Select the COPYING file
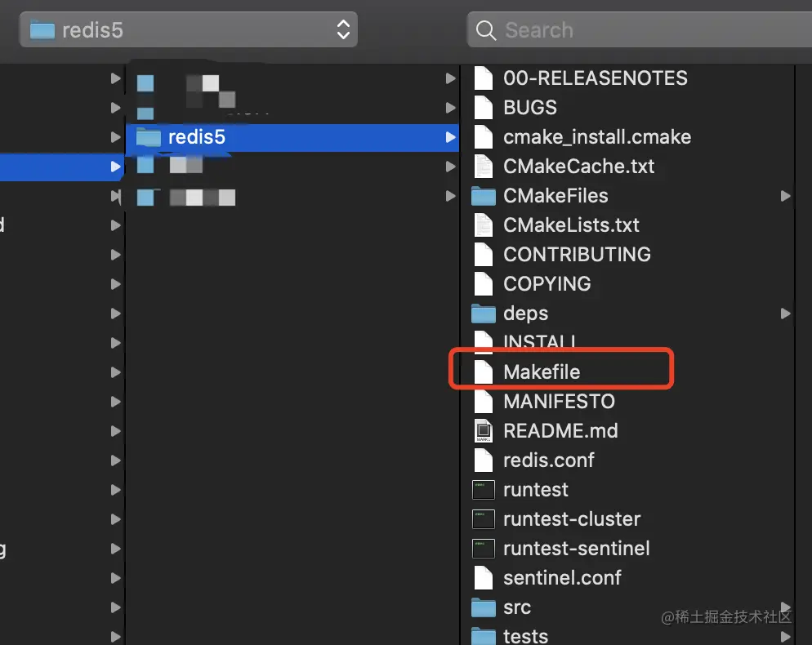812x645 pixels. [547, 284]
